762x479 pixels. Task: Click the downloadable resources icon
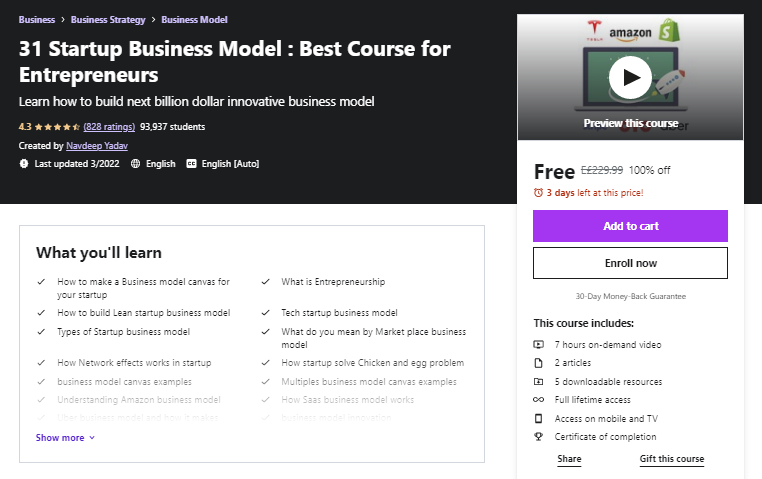pos(539,382)
